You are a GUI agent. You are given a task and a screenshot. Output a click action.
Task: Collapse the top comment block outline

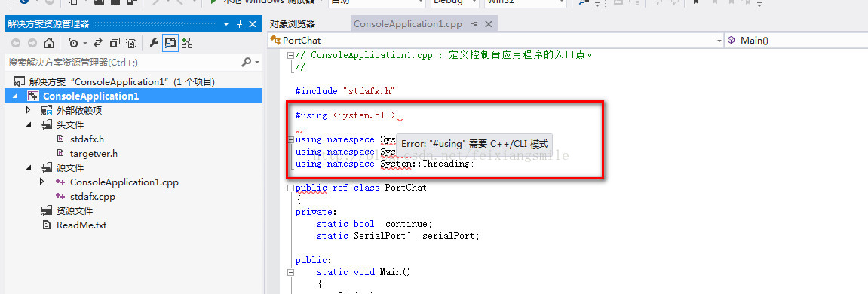point(290,55)
